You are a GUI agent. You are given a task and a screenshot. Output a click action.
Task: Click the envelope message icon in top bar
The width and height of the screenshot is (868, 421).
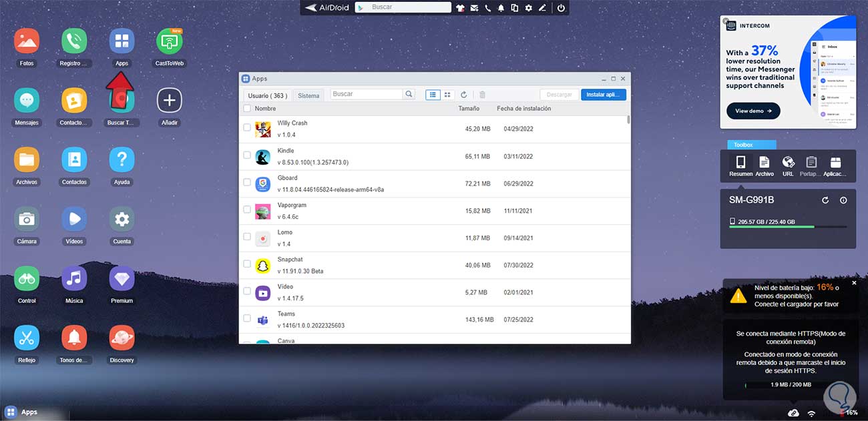(474, 8)
